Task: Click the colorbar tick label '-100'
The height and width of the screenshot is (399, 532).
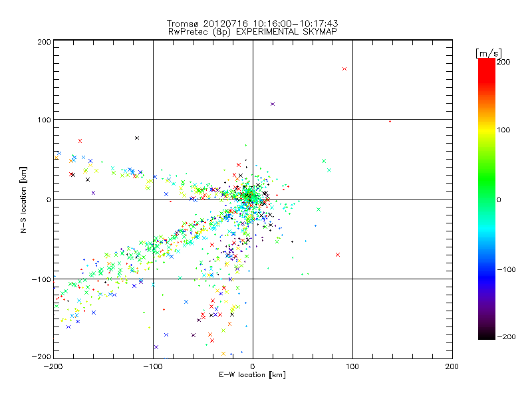Action: tap(507, 270)
